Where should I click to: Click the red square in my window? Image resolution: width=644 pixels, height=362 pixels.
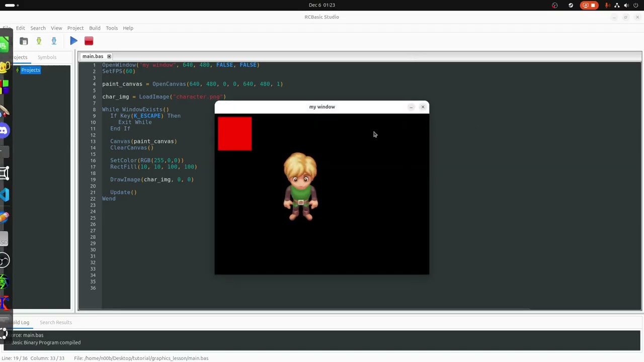(x=235, y=134)
